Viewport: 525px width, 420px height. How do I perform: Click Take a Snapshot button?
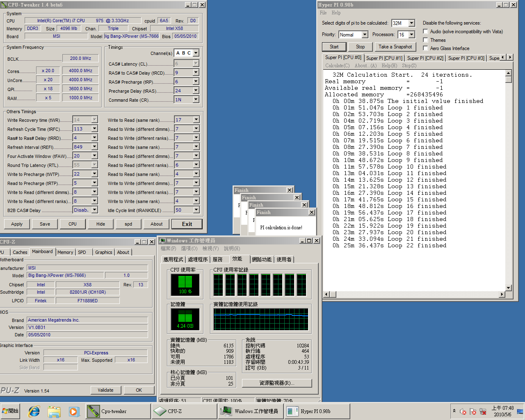[395, 47]
